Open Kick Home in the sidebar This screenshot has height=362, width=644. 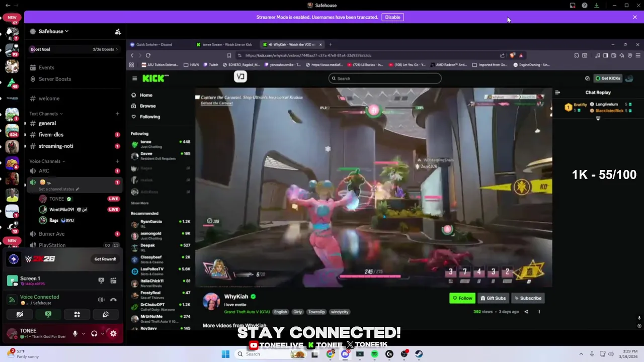coord(146,95)
